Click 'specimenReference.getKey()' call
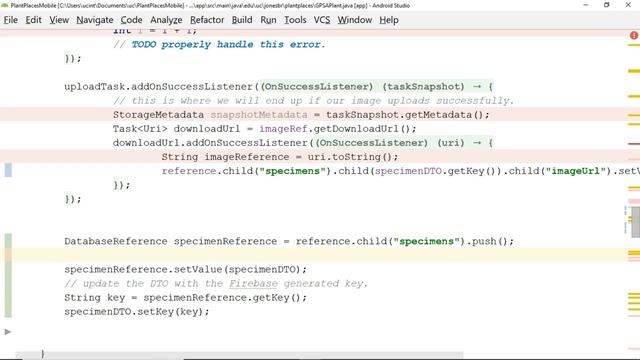This screenshot has height=360, width=640. click(222, 297)
